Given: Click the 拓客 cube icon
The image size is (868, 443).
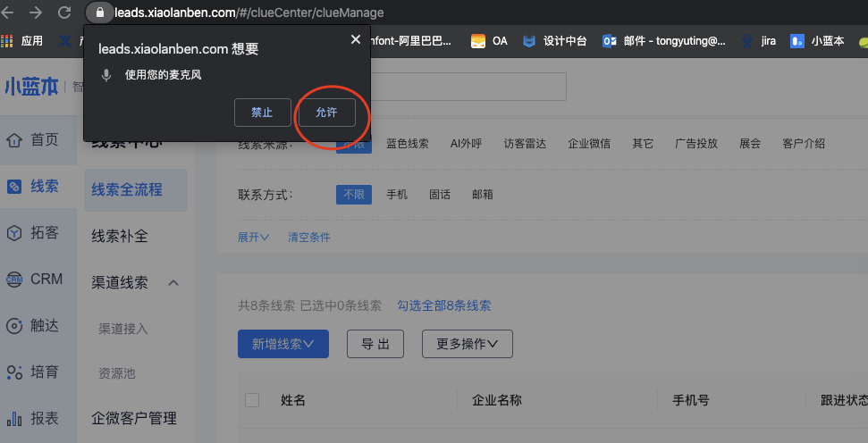Looking at the screenshot, I should point(14,233).
